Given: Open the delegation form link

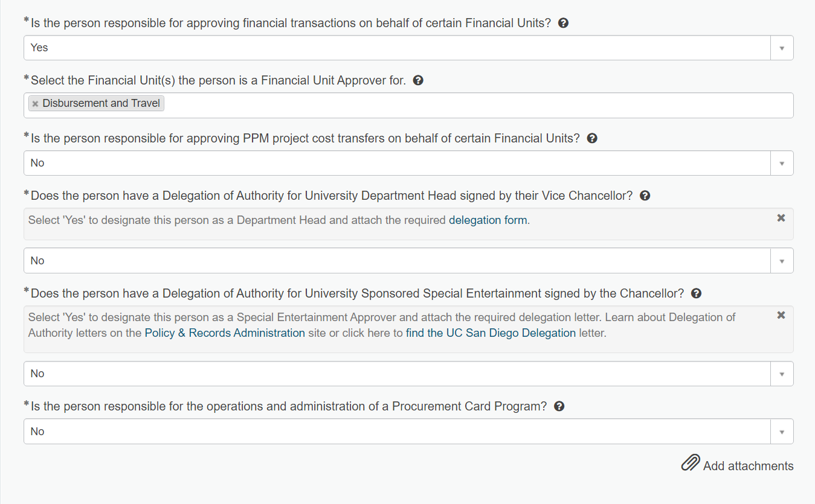Looking at the screenshot, I should pyautogui.click(x=488, y=220).
